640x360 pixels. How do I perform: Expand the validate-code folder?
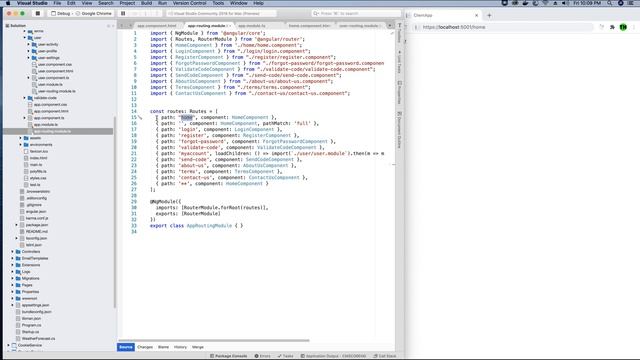[24, 98]
